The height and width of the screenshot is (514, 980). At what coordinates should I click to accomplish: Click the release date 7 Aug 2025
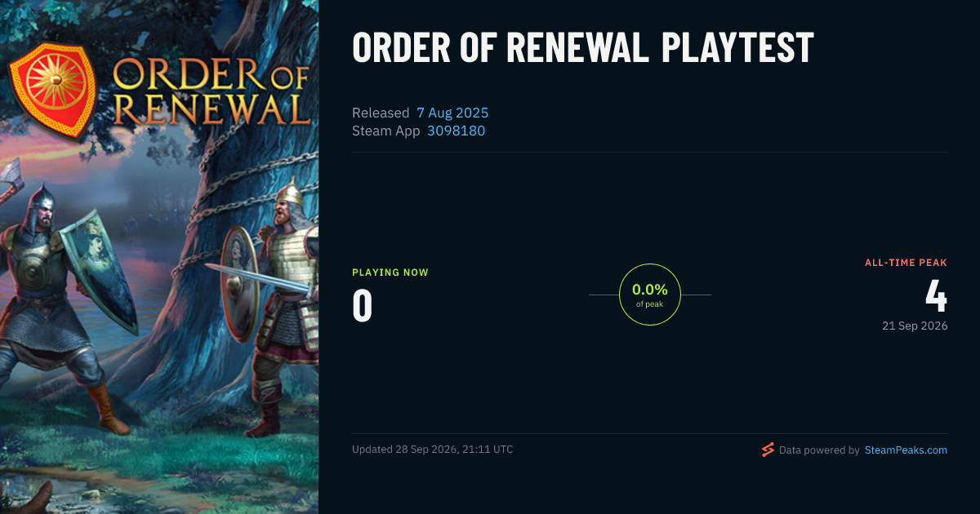pos(452,113)
